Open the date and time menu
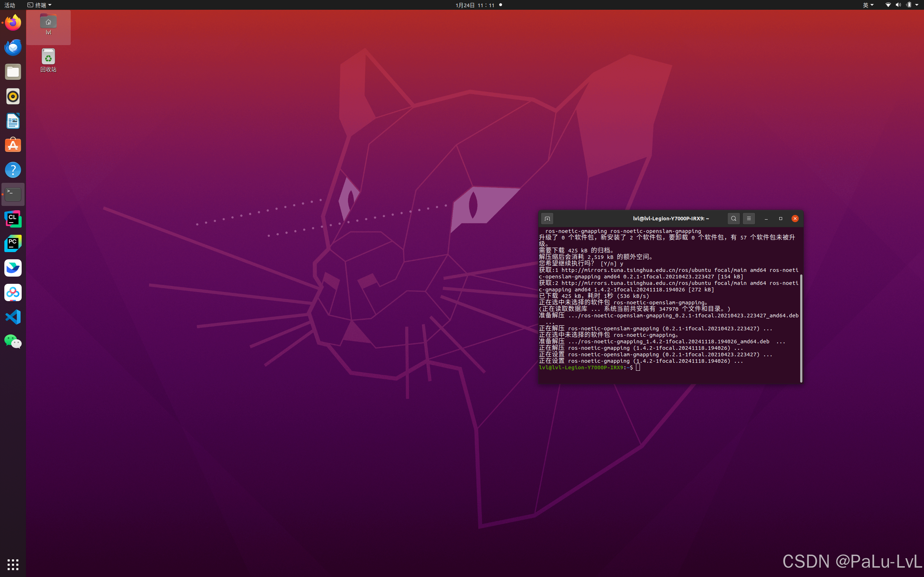The width and height of the screenshot is (924, 577). (475, 5)
